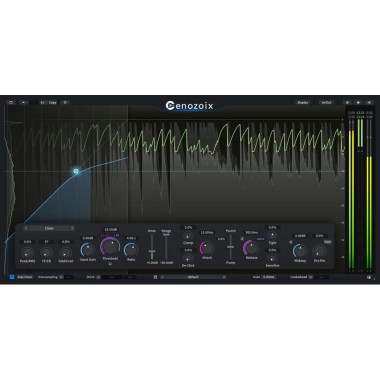Click the input level meter
The height and width of the screenshot is (380, 380).
(x=351, y=193)
